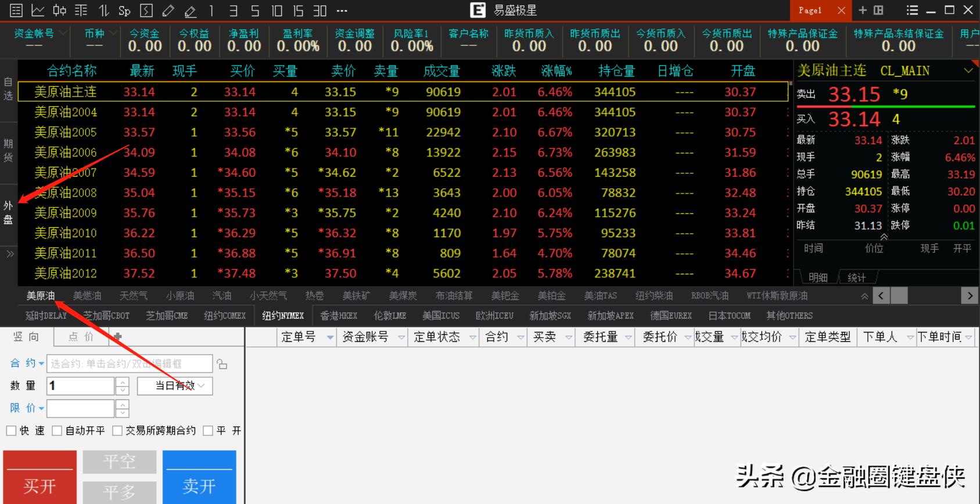980x504 pixels.
Task: Open the candlestick chart view icon
Action: pos(59,10)
